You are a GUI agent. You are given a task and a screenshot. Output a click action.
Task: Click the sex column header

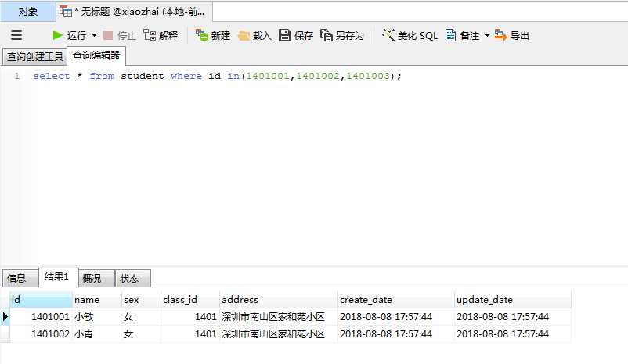141,300
